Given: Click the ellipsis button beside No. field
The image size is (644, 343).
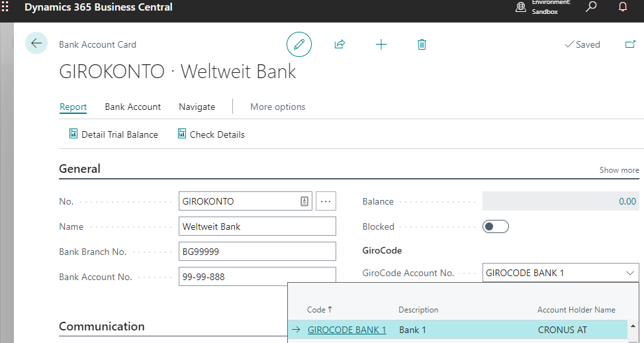Looking at the screenshot, I should click(326, 201).
